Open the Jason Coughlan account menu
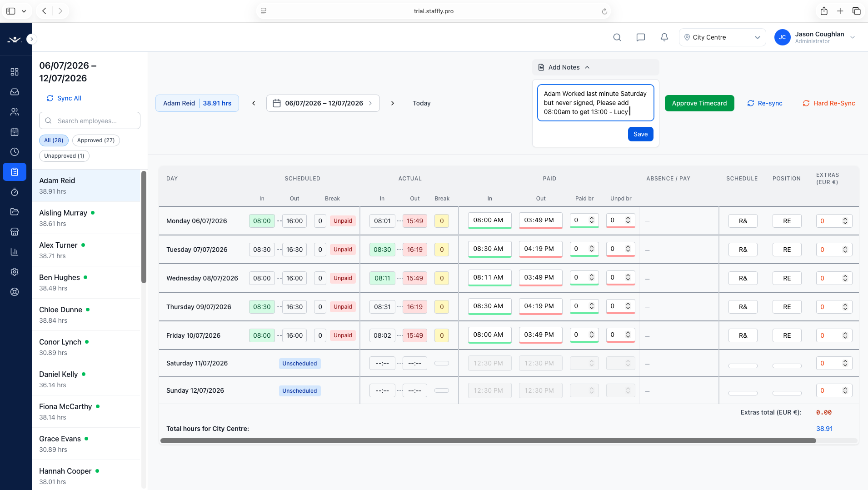This screenshot has width=868, height=490. pyautogui.click(x=816, y=37)
